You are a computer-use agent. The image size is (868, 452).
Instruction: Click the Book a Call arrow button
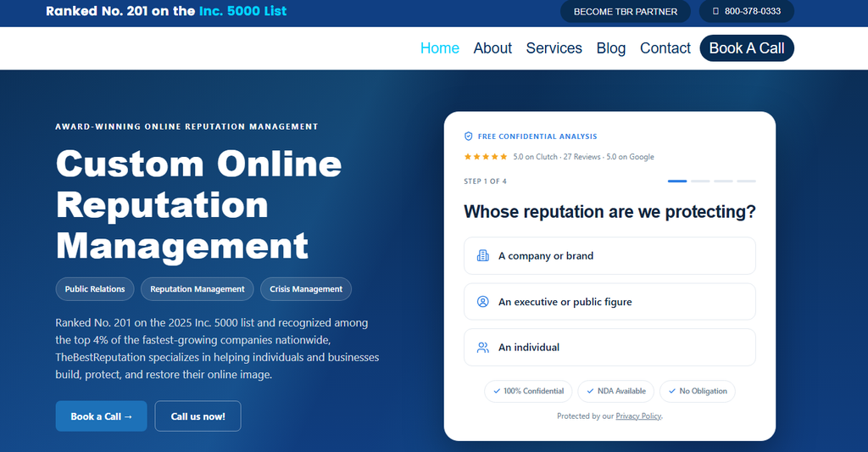click(102, 416)
